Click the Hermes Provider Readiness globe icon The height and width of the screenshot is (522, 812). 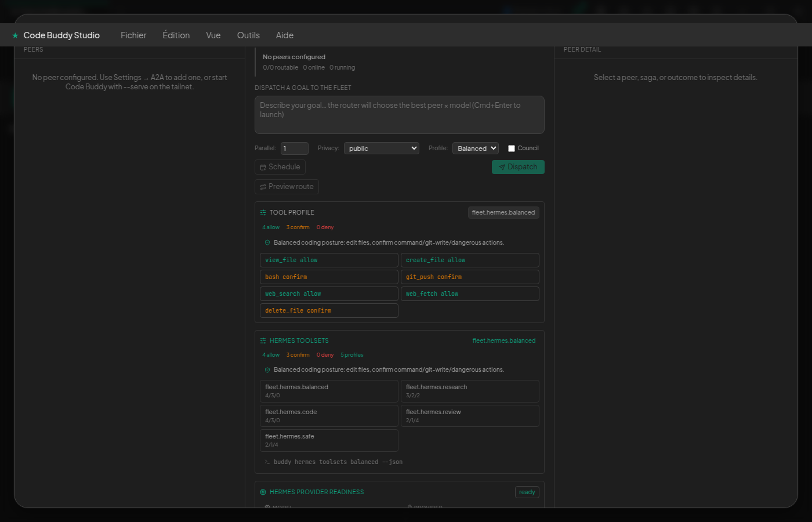pyautogui.click(x=263, y=492)
